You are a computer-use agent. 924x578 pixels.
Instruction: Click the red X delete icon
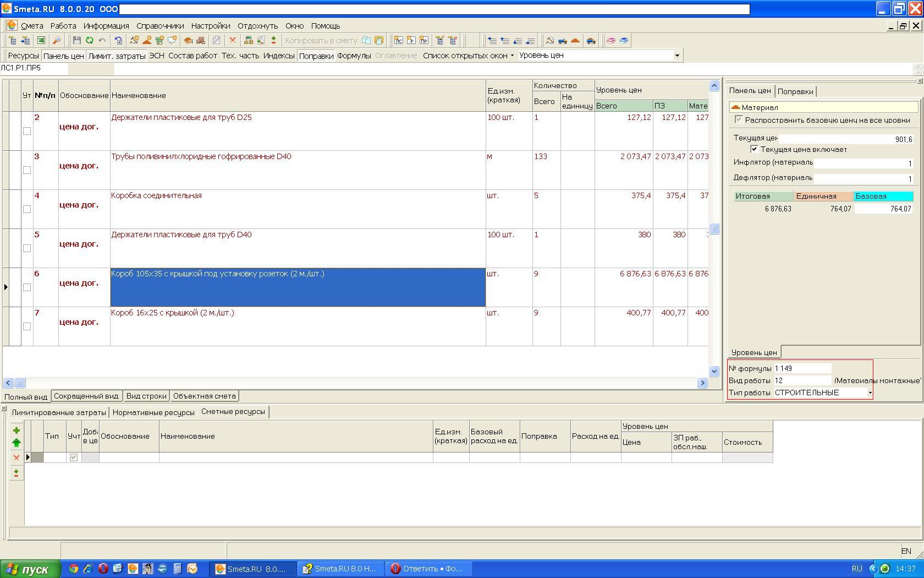[232, 40]
